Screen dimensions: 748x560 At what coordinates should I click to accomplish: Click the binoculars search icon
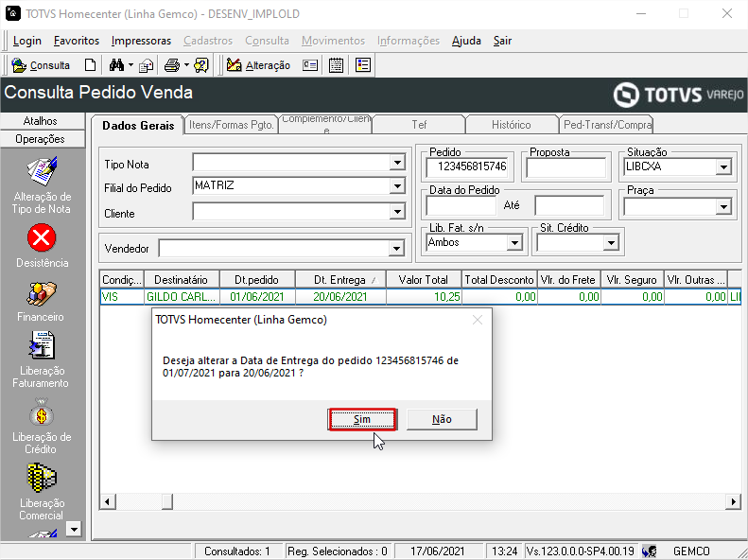click(116, 65)
